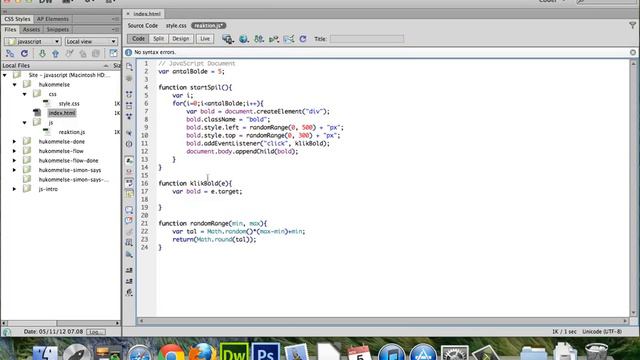Image resolution: width=640 pixels, height=360 pixels.
Task: Click the W3C validation icon
Action: point(274,39)
